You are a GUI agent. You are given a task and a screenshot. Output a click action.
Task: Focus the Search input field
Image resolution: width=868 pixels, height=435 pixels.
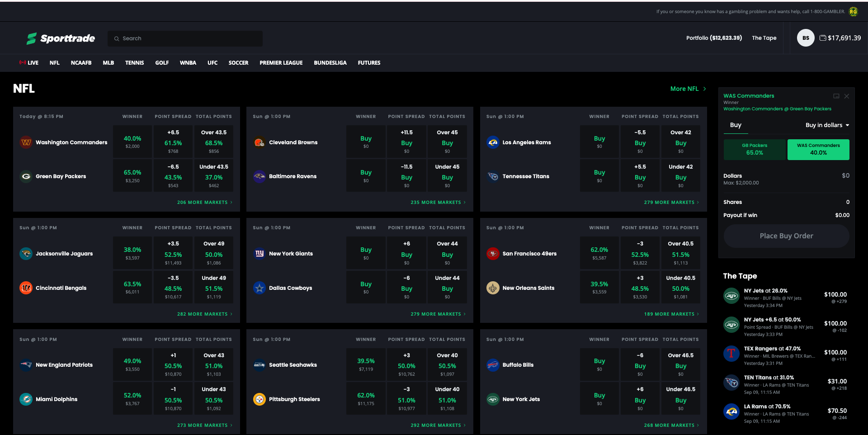(x=185, y=38)
